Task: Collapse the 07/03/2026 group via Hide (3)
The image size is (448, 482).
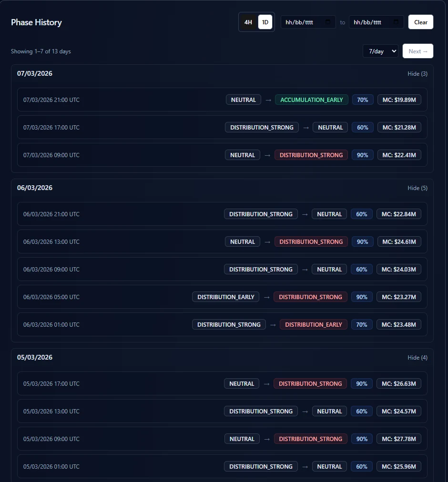Action: point(417,74)
